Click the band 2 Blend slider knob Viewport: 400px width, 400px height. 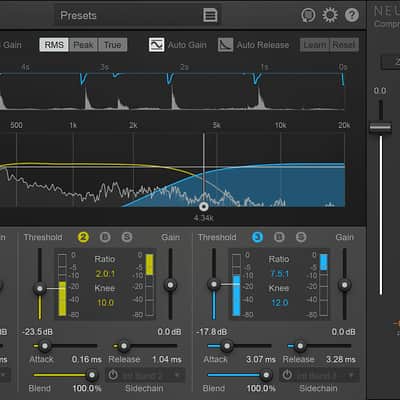click(x=91, y=375)
